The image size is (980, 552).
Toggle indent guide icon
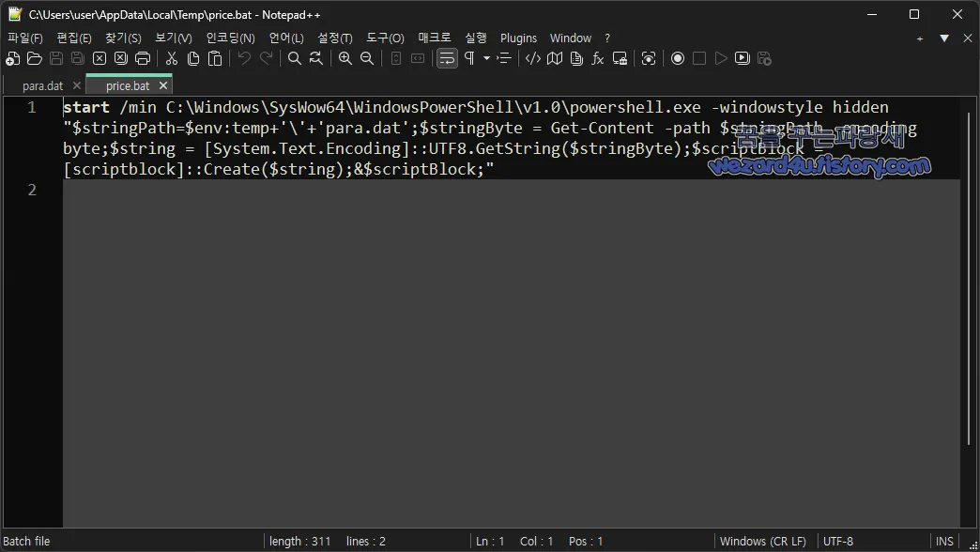tap(504, 59)
